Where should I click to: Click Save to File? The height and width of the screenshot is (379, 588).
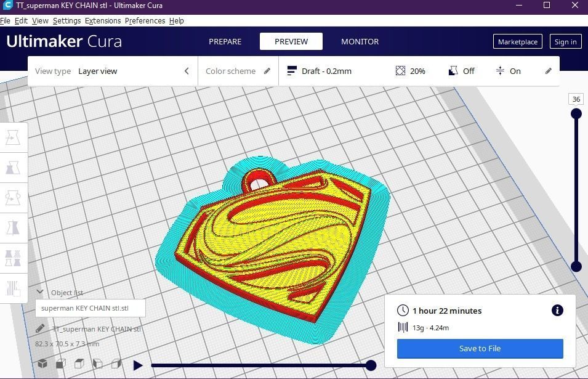(480, 349)
